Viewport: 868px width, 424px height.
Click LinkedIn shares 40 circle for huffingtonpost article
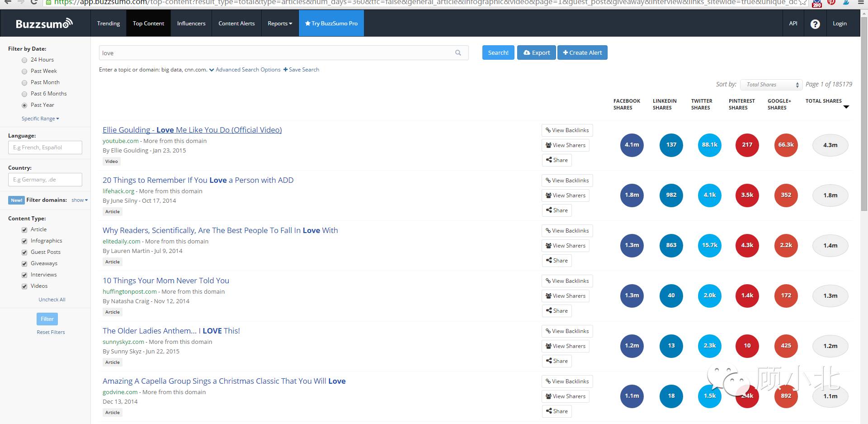pos(671,295)
